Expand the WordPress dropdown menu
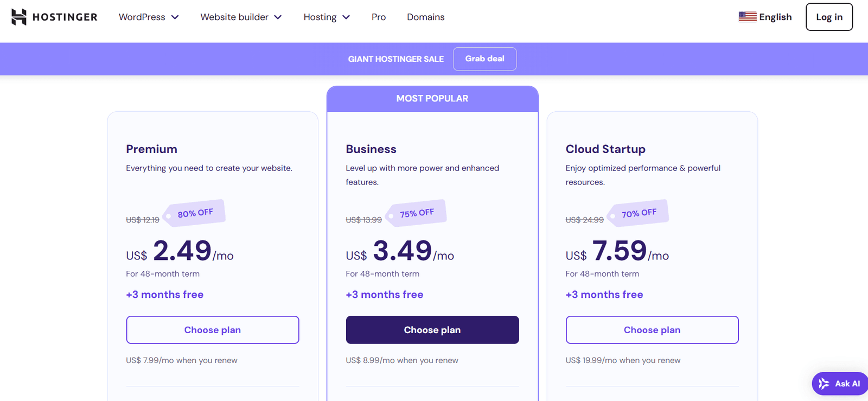The image size is (868, 401). click(x=149, y=17)
